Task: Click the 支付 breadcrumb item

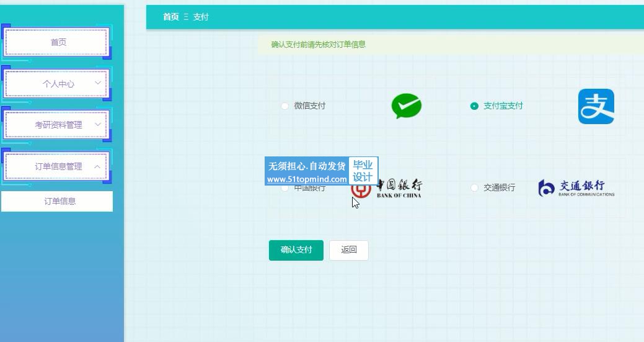Action: (201, 17)
